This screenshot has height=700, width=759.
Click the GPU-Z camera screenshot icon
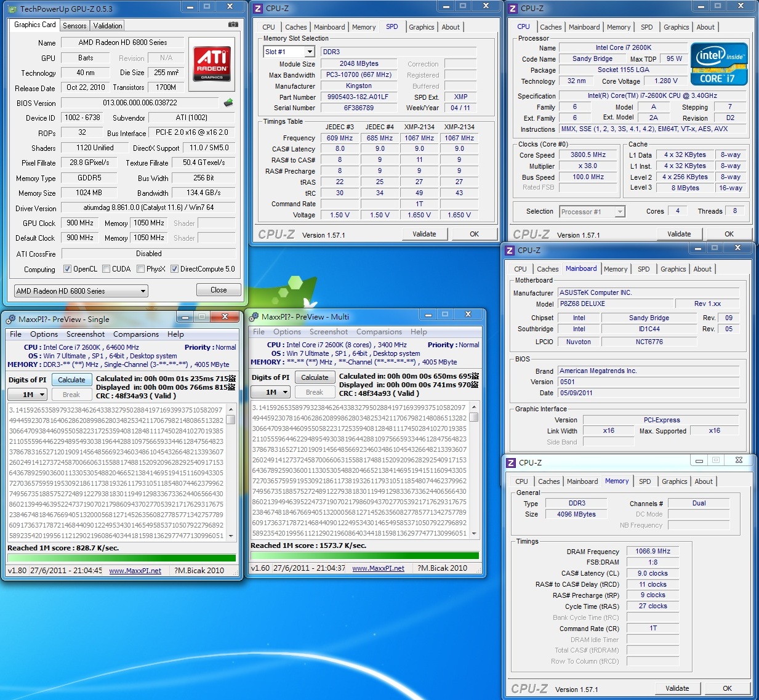point(233,25)
